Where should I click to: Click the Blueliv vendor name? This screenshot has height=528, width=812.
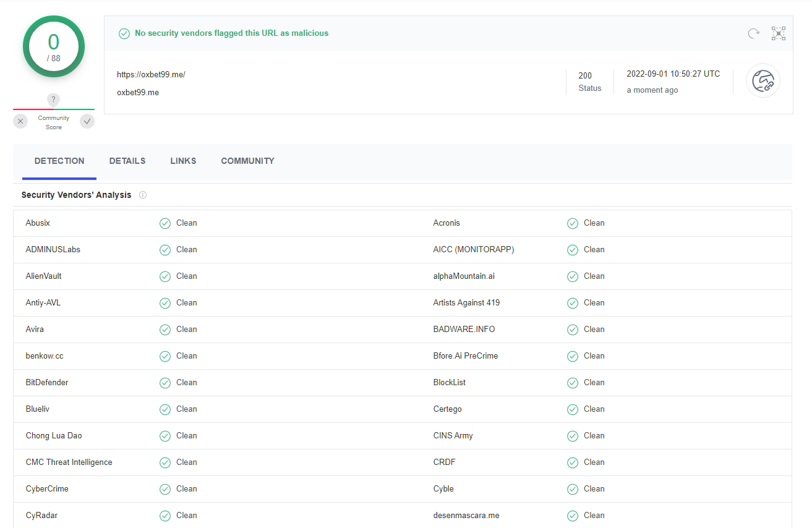point(39,409)
